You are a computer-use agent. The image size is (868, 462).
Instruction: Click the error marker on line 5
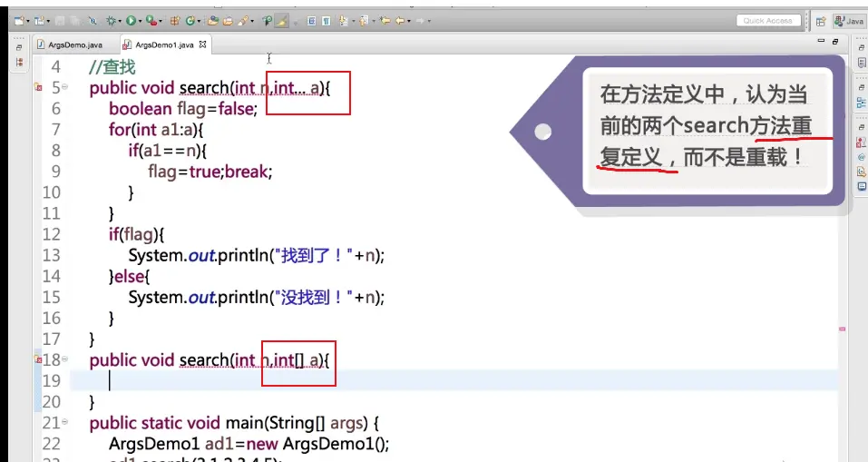[x=38, y=87]
